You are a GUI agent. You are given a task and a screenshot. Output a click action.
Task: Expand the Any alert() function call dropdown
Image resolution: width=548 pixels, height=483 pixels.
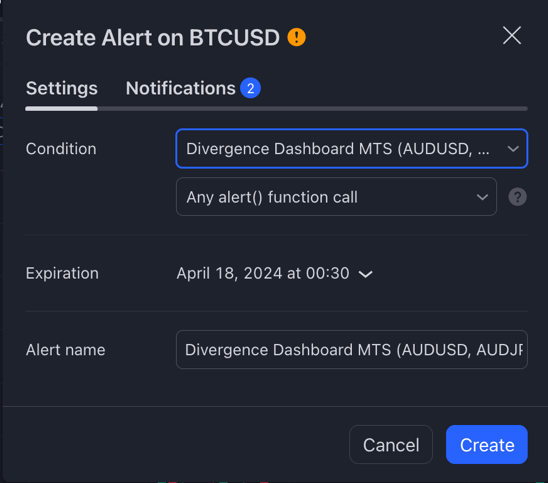[336, 197]
